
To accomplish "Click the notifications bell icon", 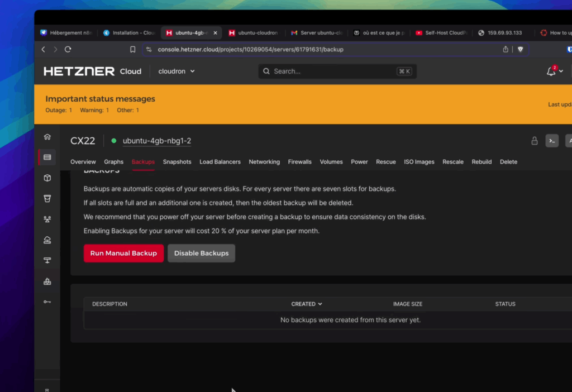I will click(551, 71).
